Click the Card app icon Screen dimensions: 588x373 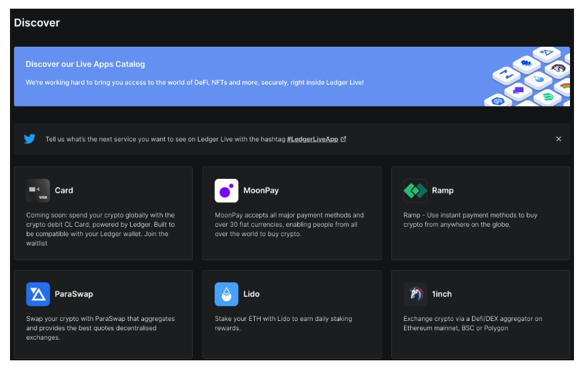coord(38,190)
